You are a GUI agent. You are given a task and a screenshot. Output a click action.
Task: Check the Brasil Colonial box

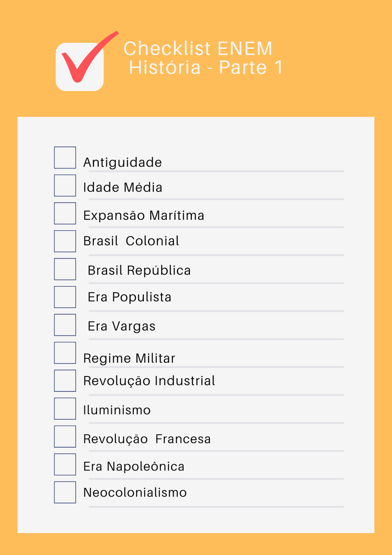65,241
